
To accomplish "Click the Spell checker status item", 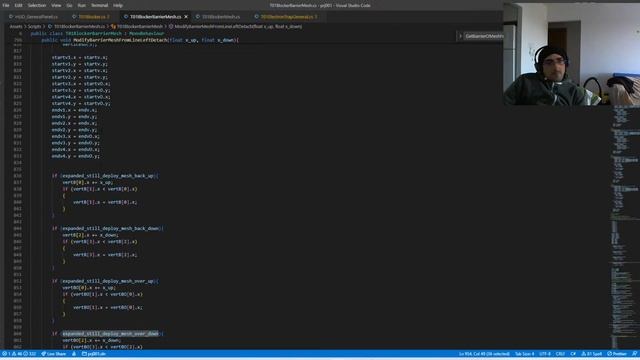I will (592, 354).
